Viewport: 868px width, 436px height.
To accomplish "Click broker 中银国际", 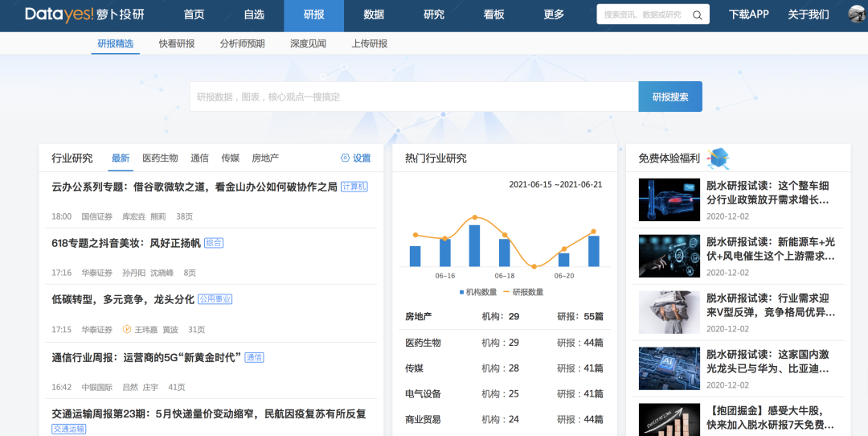I will pos(97,387).
